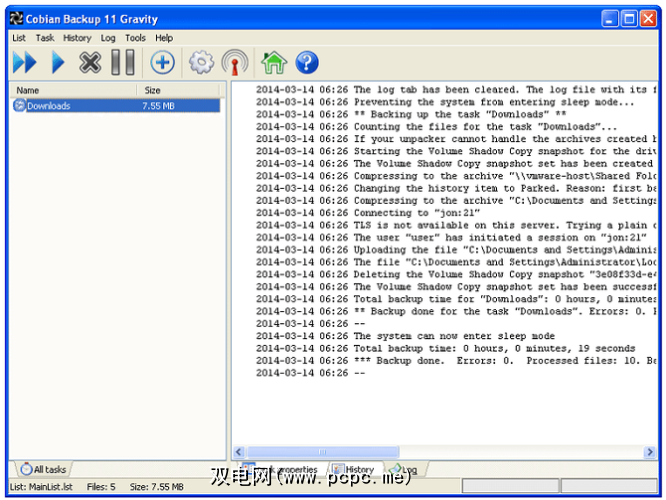The width and height of the screenshot is (666, 500).
Task: Select the All tasks tab
Action: tap(44, 469)
